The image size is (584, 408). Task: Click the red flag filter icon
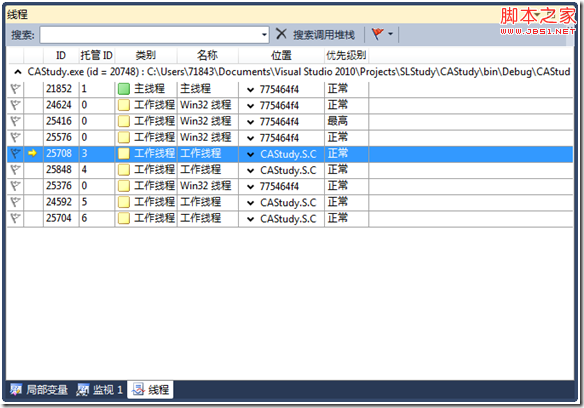point(377,34)
